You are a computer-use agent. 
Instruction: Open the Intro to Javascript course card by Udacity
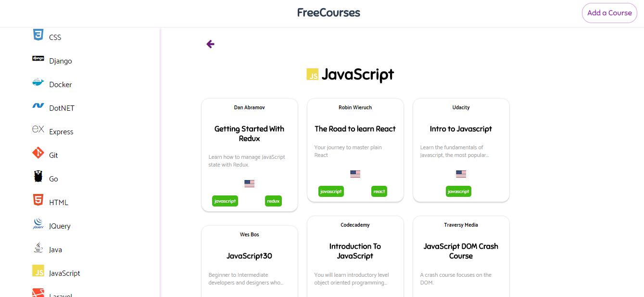461,150
